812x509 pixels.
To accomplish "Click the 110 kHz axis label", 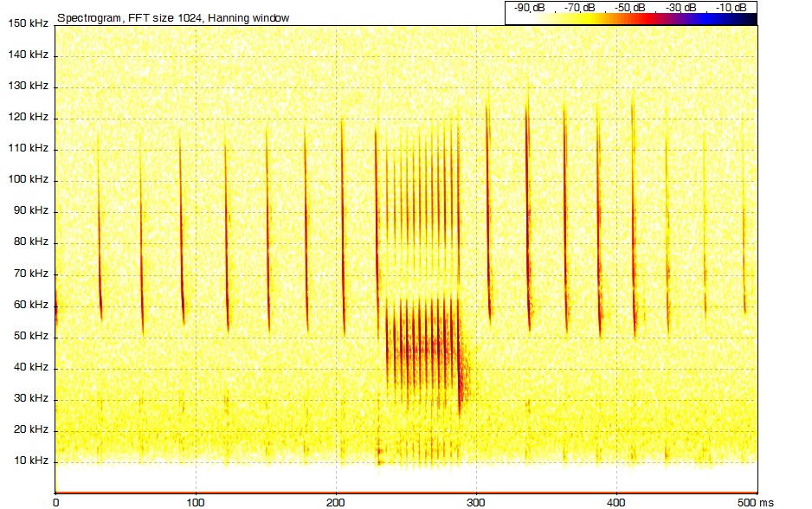I will point(28,148).
